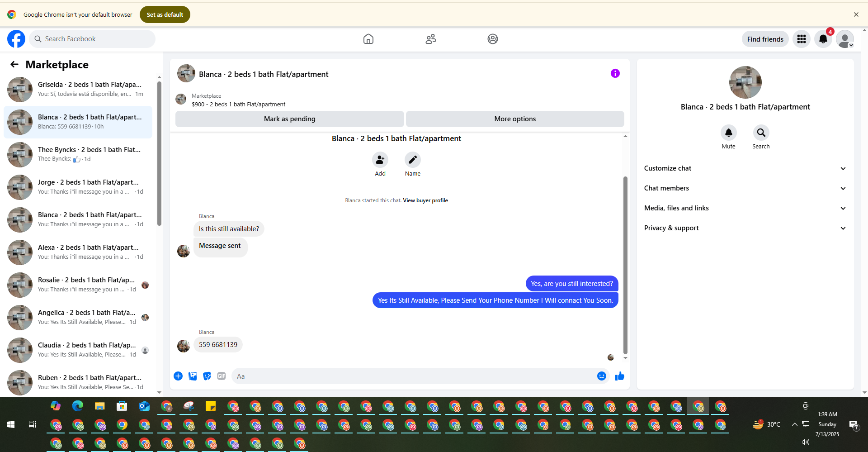868x452 pixels.
Task: Open Outlook from the taskbar
Action: (144, 406)
